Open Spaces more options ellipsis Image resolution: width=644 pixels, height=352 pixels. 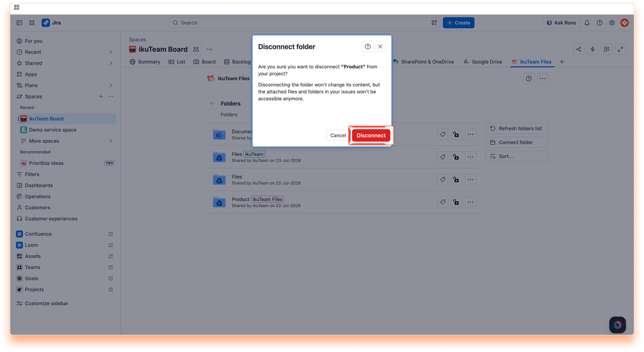[x=111, y=97]
